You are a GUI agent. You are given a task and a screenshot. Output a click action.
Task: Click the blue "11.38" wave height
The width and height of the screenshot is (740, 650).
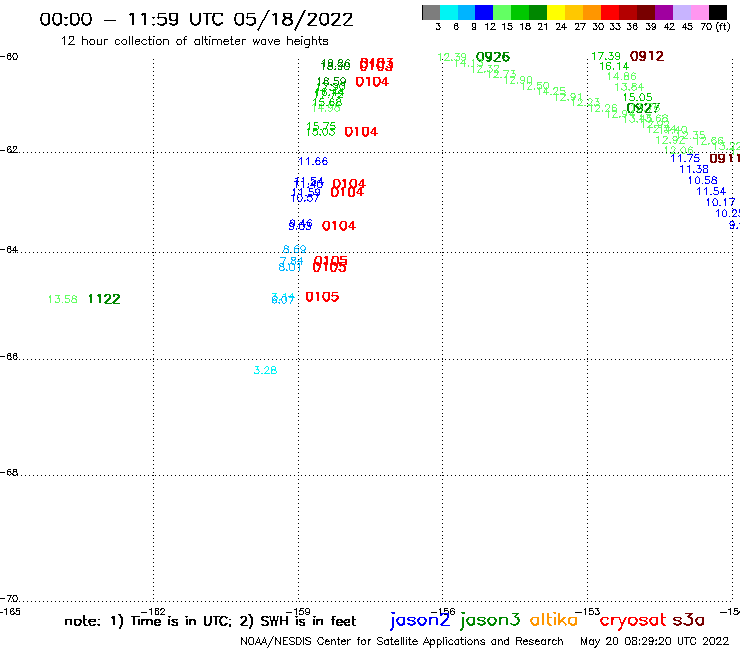tap(694, 169)
